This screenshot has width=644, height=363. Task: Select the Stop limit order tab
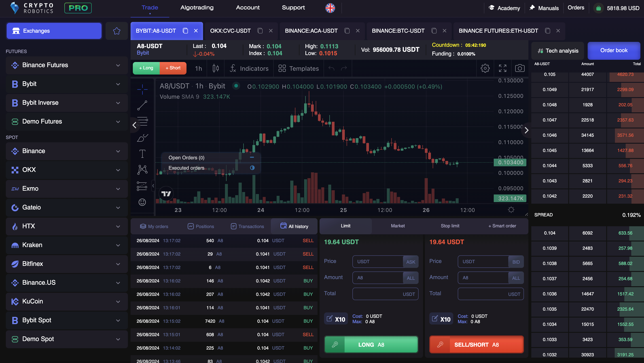point(450,226)
